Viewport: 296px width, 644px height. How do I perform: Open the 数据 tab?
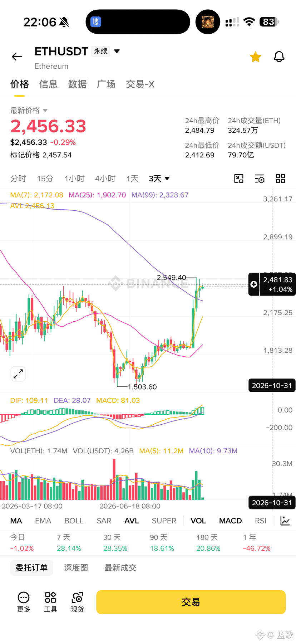77,84
